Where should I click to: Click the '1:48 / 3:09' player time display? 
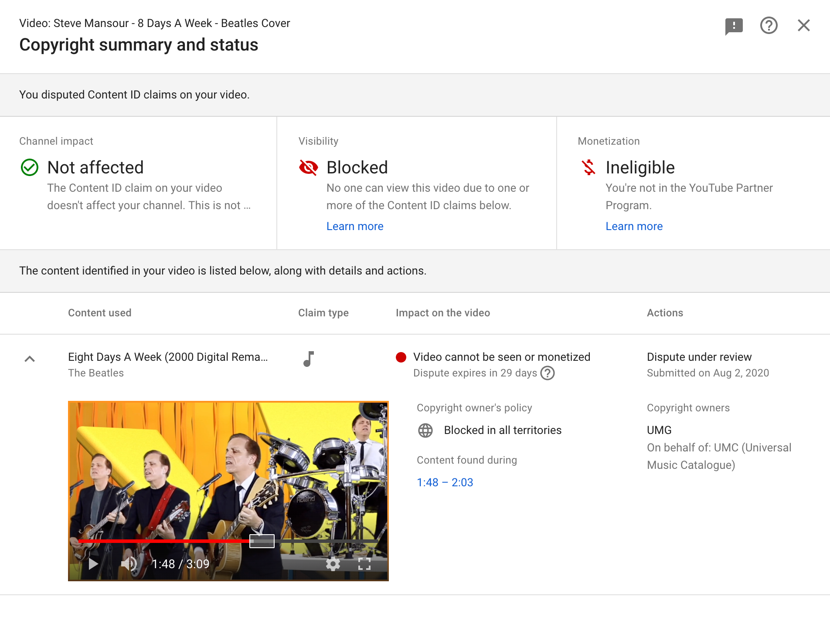180,564
